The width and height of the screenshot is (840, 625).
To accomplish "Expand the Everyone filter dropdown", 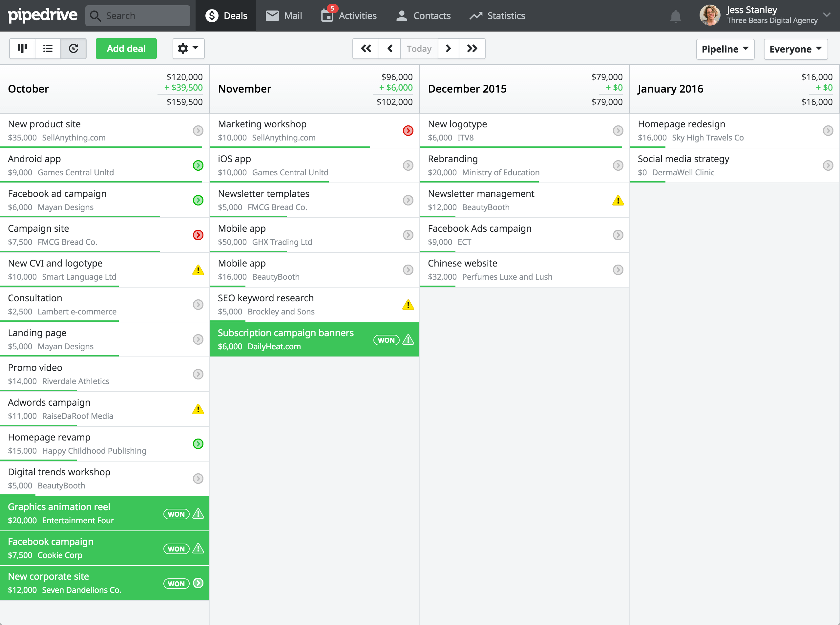I will tap(795, 48).
